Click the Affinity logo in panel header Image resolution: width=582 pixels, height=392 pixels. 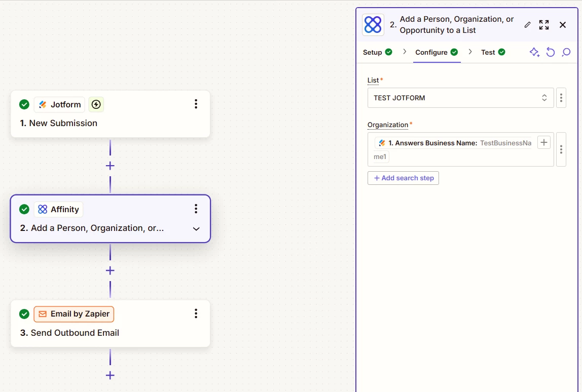[373, 25]
